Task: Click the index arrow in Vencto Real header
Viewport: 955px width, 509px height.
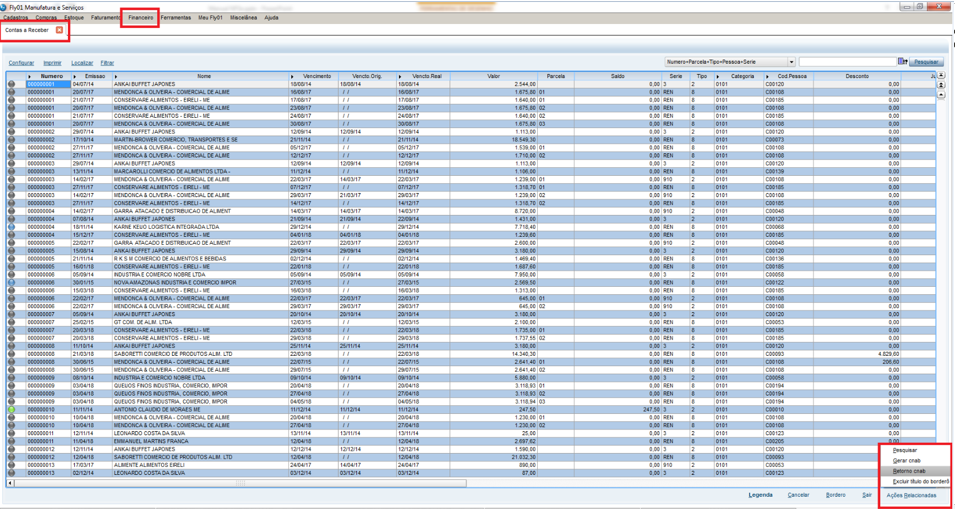Action: coord(399,76)
